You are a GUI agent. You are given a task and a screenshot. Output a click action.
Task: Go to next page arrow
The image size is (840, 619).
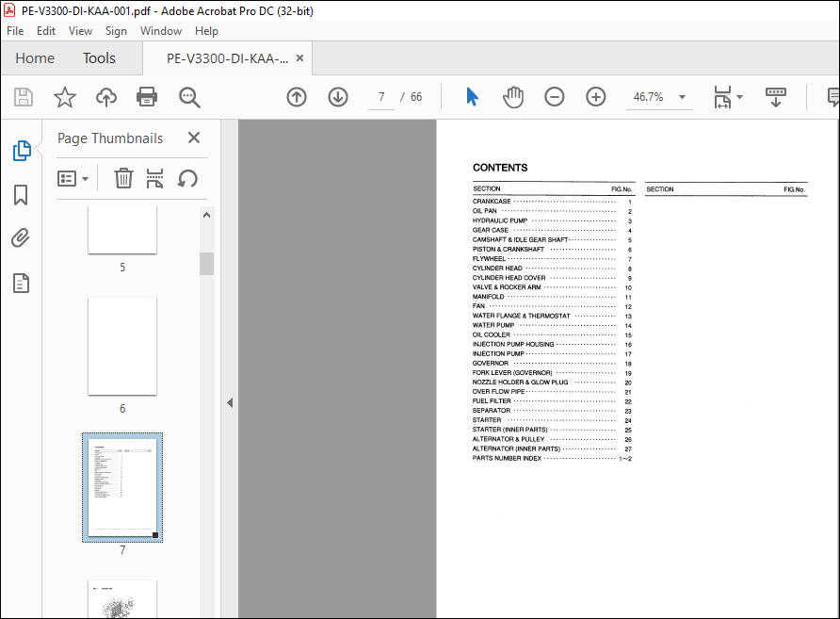click(338, 97)
